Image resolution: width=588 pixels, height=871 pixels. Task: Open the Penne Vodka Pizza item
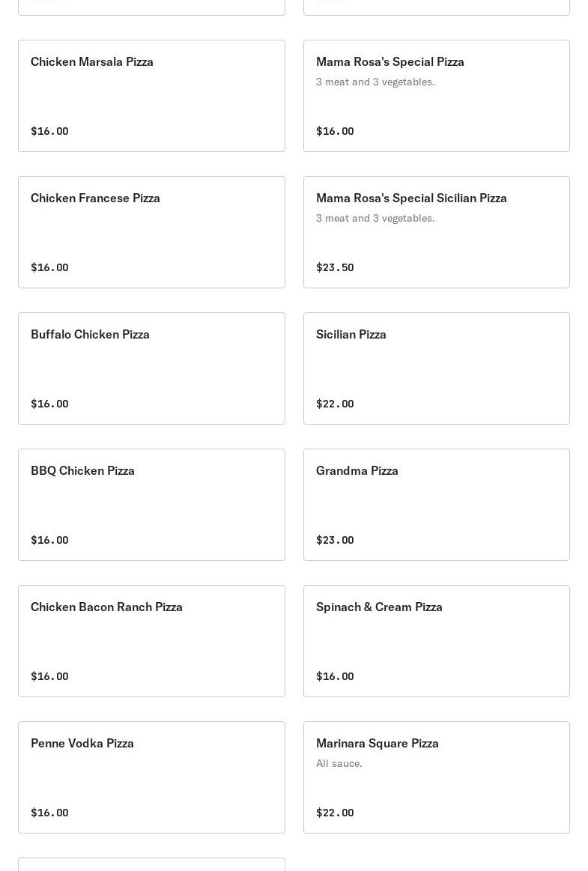click(x=151, y=777)
